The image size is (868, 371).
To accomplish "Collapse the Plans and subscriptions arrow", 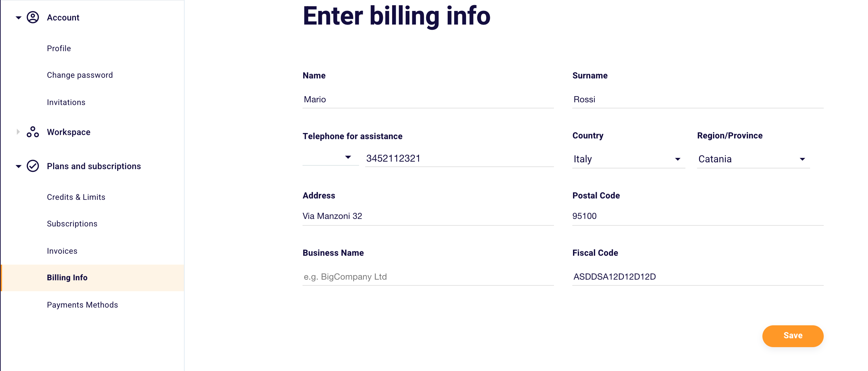I will (18, 166).
